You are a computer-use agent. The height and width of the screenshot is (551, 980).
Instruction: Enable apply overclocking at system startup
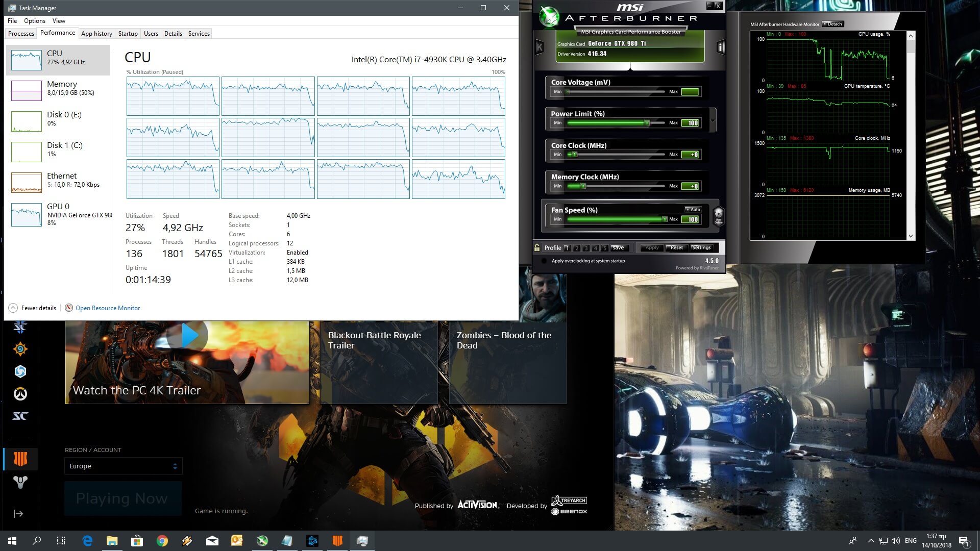[544, 261]
